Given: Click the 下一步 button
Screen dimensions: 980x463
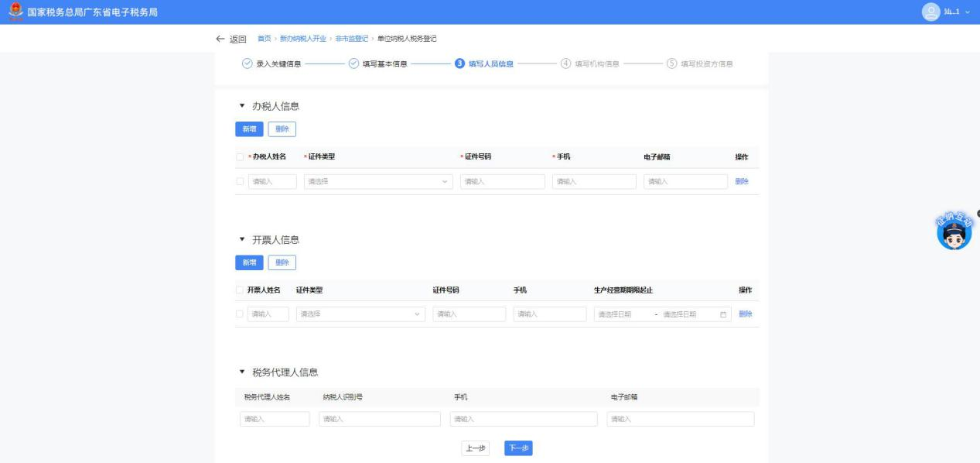Looking at the screenshot, I should [518, 448].
